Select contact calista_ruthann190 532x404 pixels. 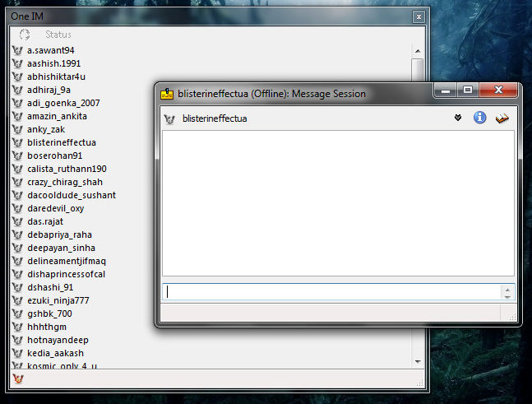[67, 169]
